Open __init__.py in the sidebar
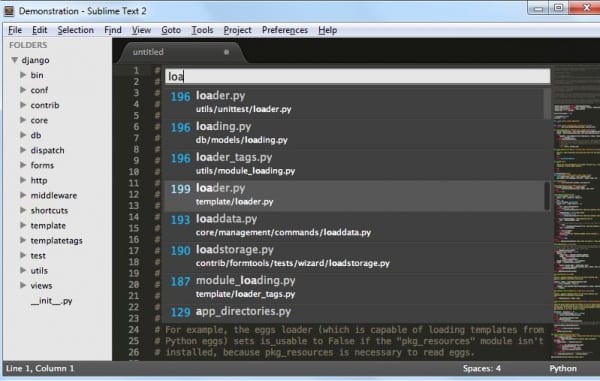Image resolution: width=600 pixels, height=381 pixels. (x=51, y=301)
